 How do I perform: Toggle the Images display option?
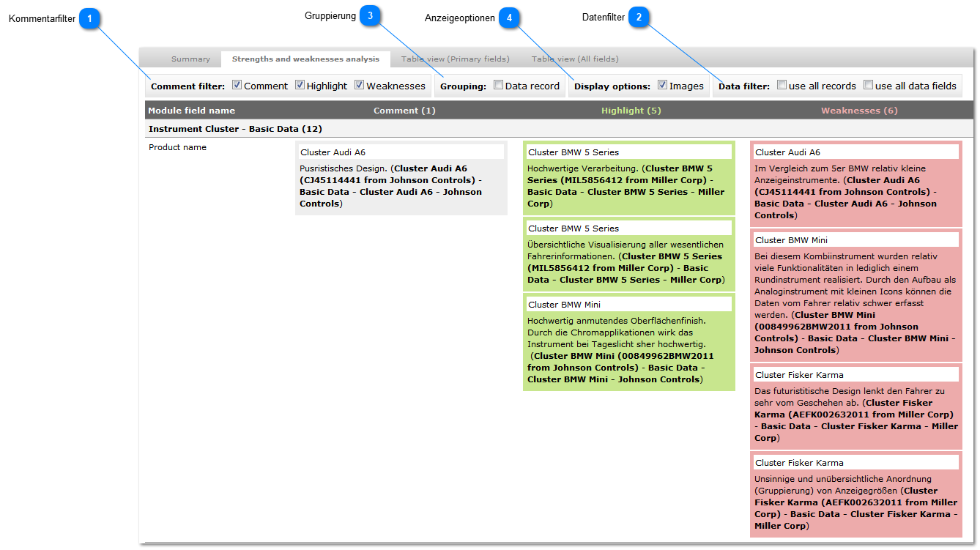663,85
